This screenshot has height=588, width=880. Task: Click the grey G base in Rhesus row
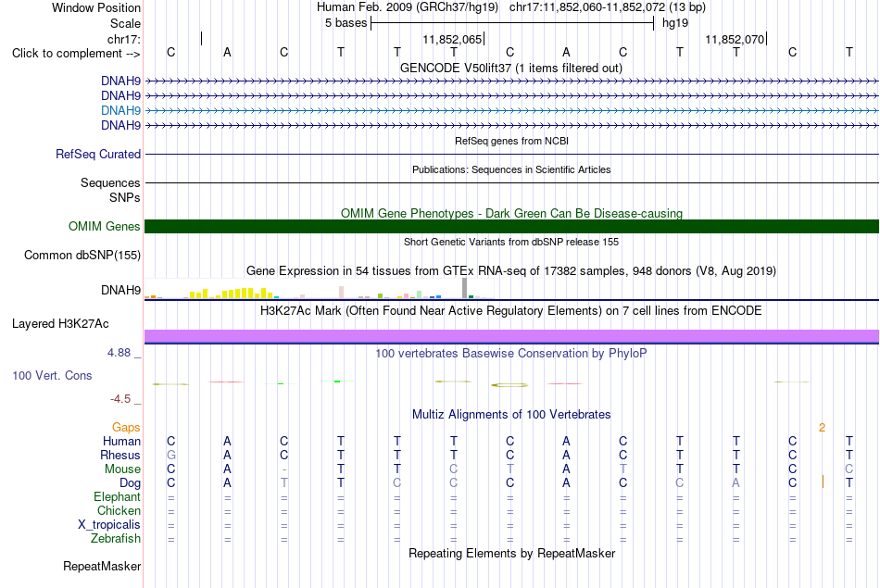[171, 455]
